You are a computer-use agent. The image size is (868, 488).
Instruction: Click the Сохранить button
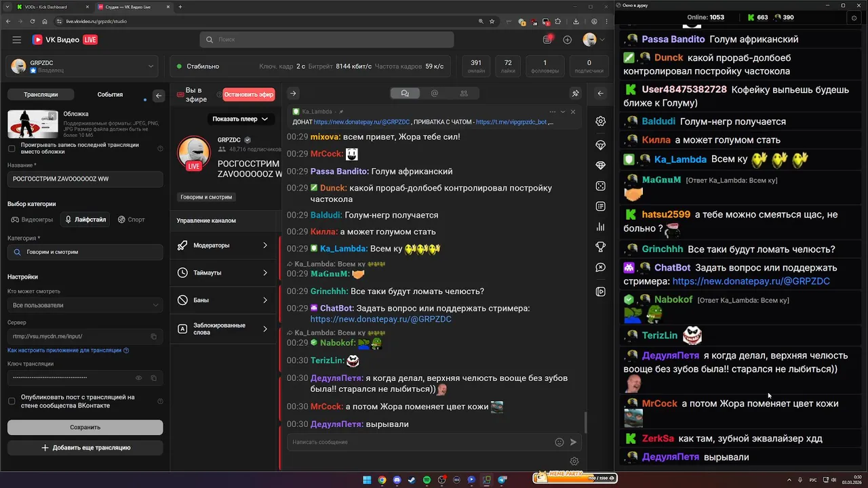85,427
